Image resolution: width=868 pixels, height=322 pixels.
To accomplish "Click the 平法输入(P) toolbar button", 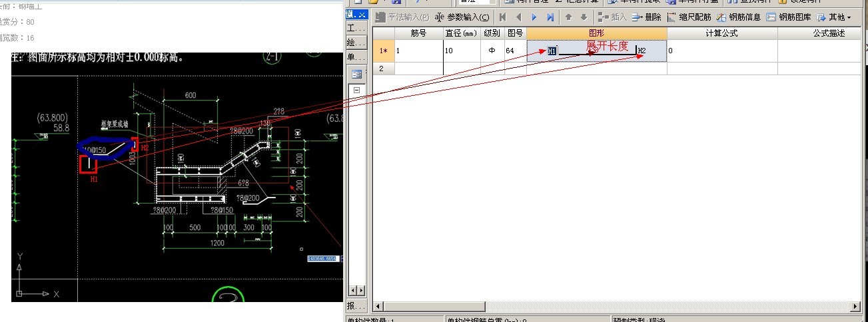I will pos(402,17).
